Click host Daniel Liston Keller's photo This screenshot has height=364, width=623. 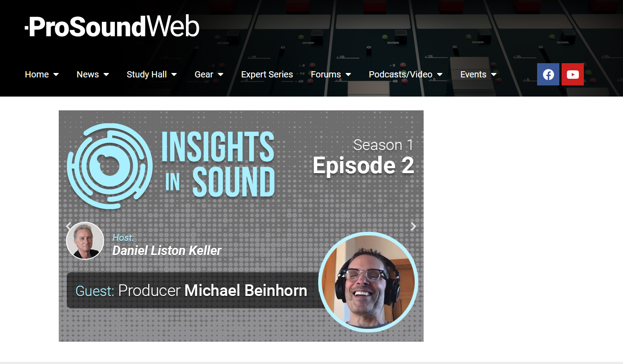85,241
